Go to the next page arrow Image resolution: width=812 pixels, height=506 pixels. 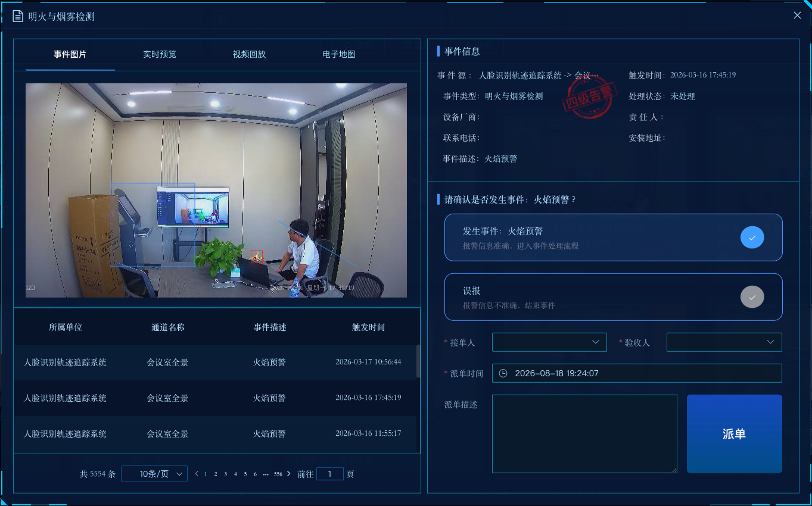click(x=289, y=474)
